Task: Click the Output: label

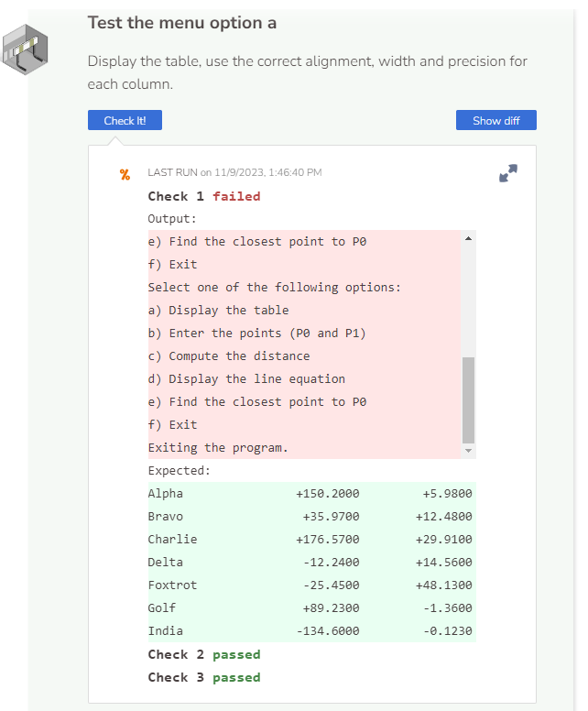Action: point(172,219)
